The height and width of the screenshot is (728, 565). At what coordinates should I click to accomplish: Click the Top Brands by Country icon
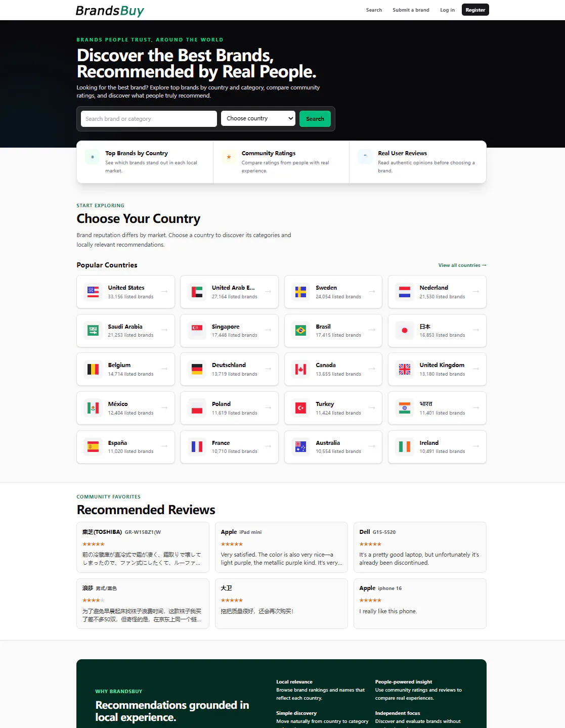coord(92,157)
